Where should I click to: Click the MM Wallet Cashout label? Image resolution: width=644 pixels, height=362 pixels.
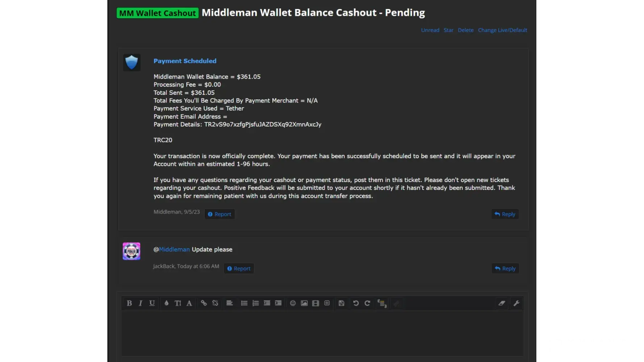click(x=158, y=13)
